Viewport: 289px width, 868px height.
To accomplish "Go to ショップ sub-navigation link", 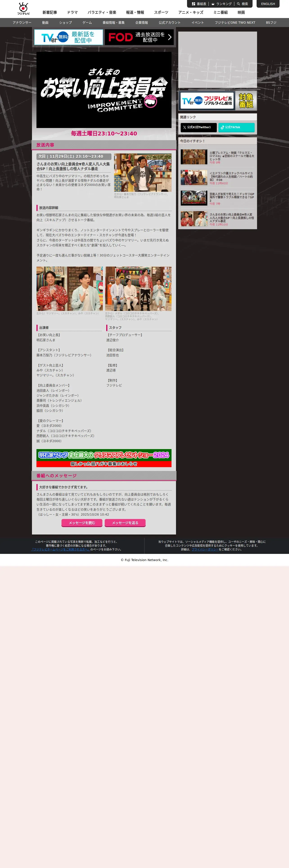I will tap(65, 23).
